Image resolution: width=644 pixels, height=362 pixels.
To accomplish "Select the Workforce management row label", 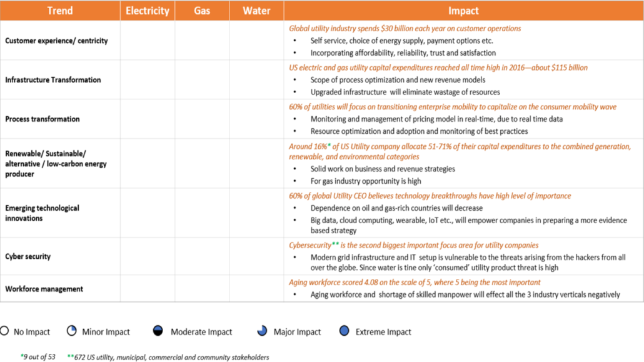I will (x=44, y=289).
